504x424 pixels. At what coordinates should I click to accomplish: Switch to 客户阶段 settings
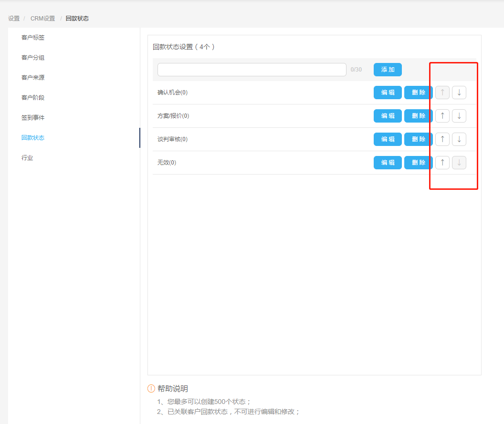click(33, 98)
